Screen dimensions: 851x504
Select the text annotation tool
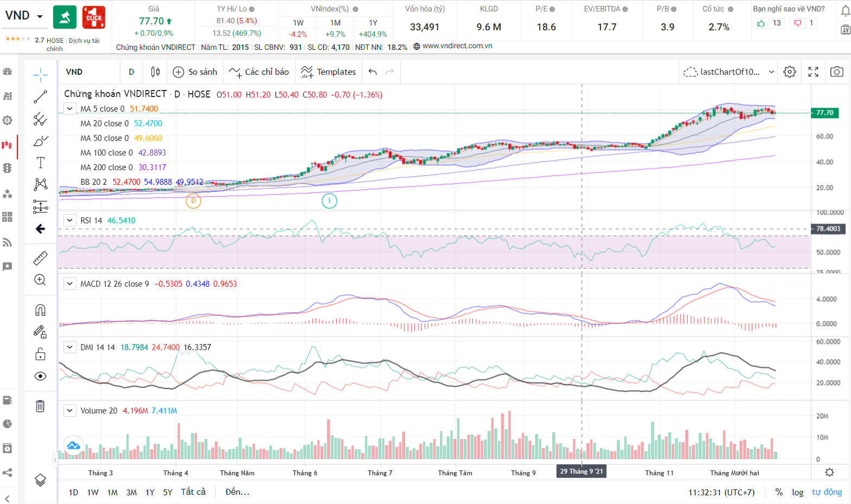[x=41, y=163]
